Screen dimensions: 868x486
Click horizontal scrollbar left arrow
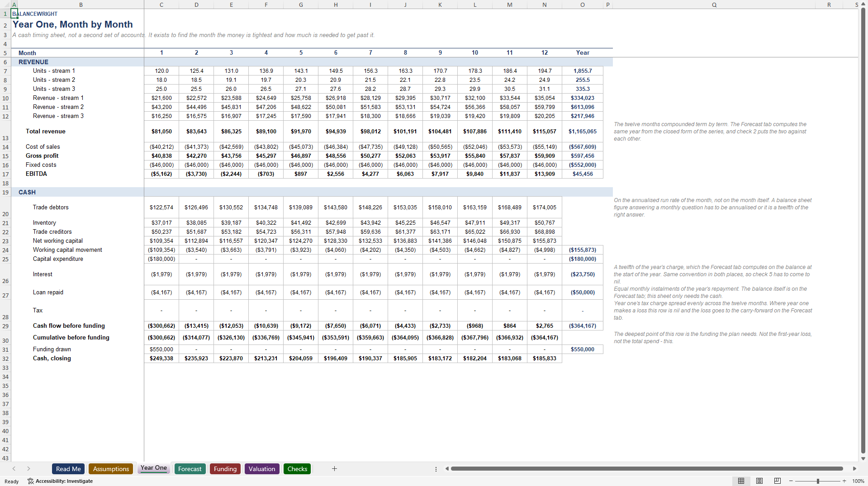pos(447,469)
